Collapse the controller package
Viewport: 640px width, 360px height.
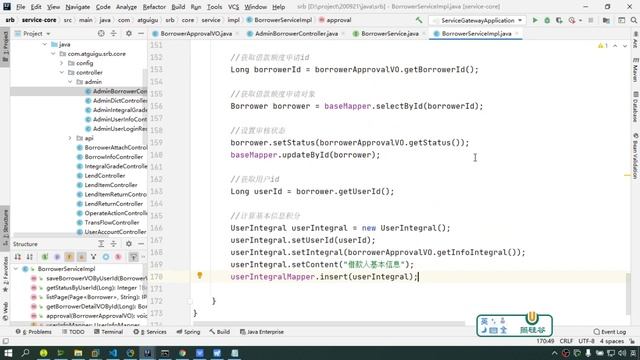62,73
